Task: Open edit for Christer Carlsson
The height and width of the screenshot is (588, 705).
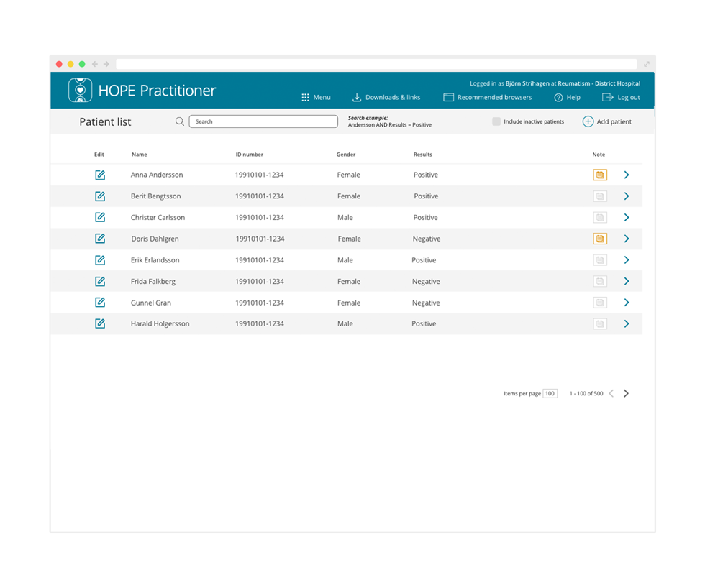Action: pos(100,217)
